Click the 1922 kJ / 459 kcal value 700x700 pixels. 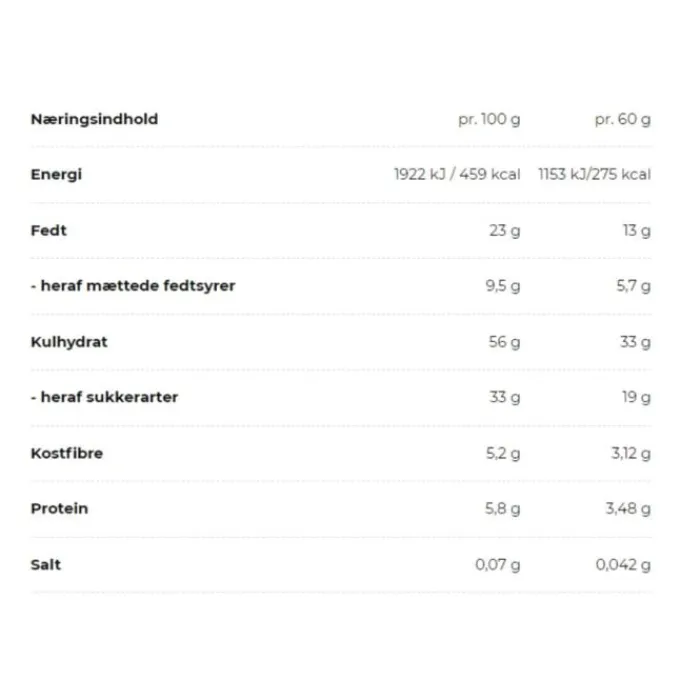(x=457, y=174)
